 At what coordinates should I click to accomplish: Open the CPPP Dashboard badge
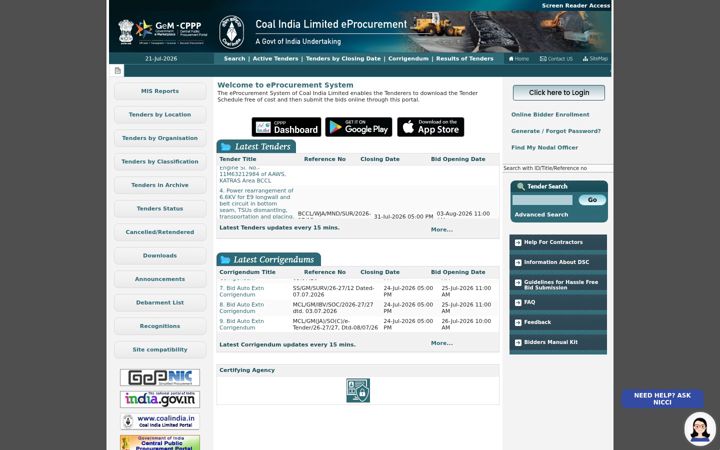pos(286,127)
